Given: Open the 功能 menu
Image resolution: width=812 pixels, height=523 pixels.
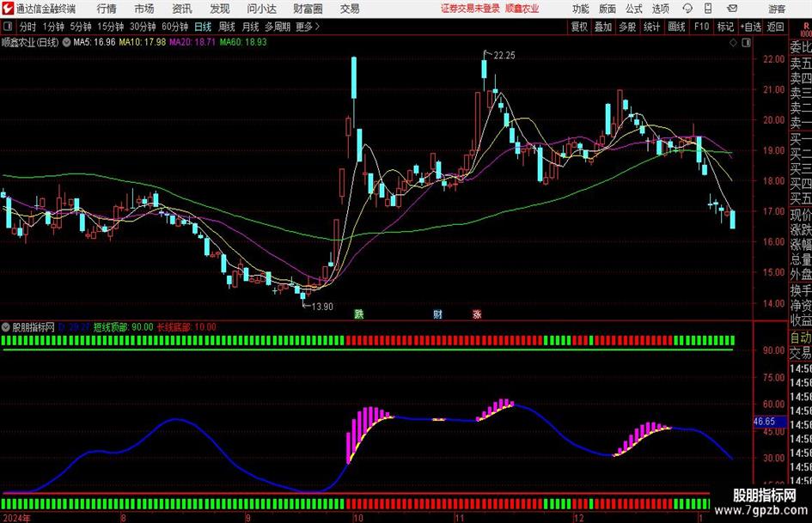Looking at the screenshot, I should click(581, 9).
